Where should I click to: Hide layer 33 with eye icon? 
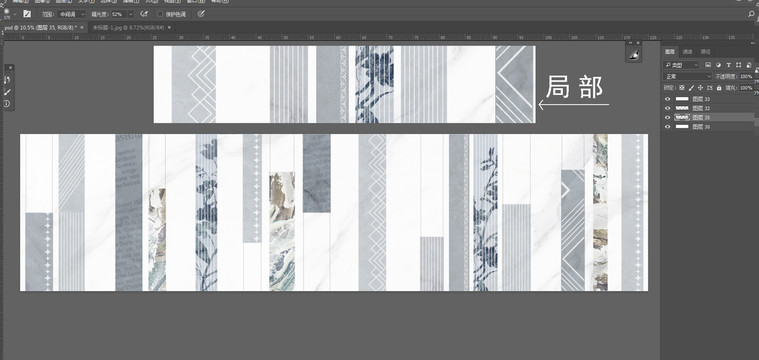point(668,99)
